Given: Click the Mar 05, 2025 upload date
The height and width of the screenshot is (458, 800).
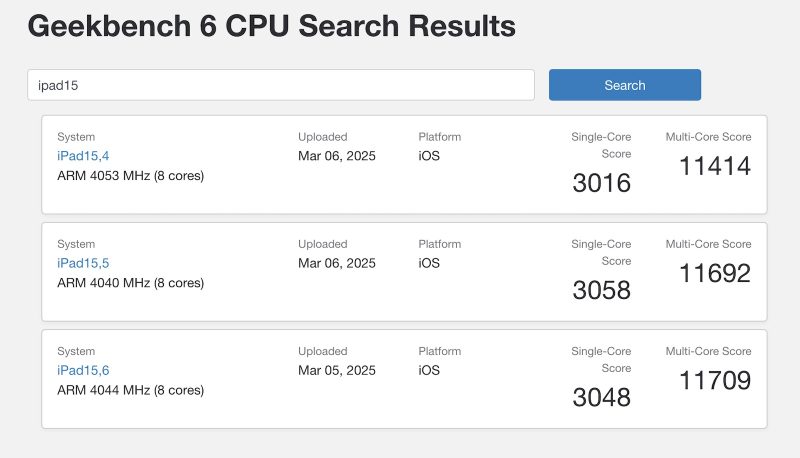Looking at the screenshot, I should click(337, 370).
